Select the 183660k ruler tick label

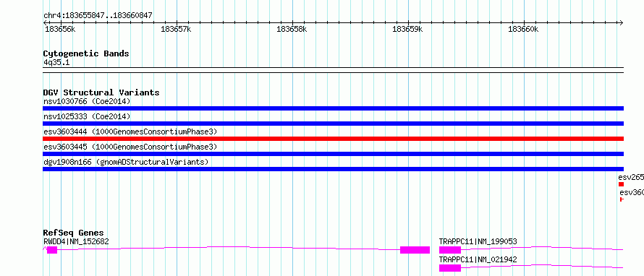[x=523, y=29]
